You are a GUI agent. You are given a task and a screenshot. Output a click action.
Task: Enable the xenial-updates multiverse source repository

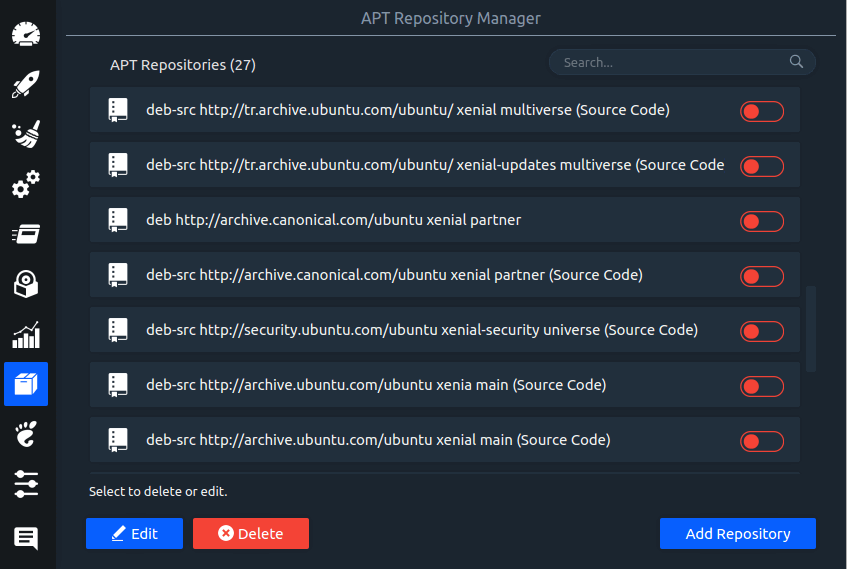click(x=762, y=166)
